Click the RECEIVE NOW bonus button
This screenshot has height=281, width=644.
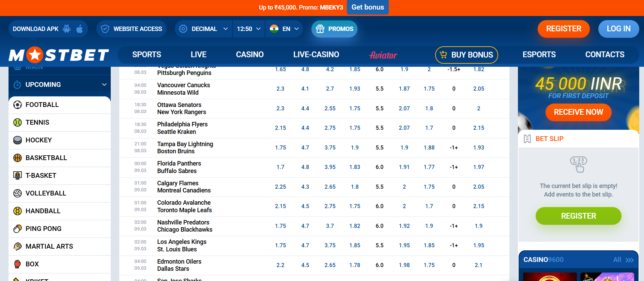pyautogui.click(x=578, y=112)
